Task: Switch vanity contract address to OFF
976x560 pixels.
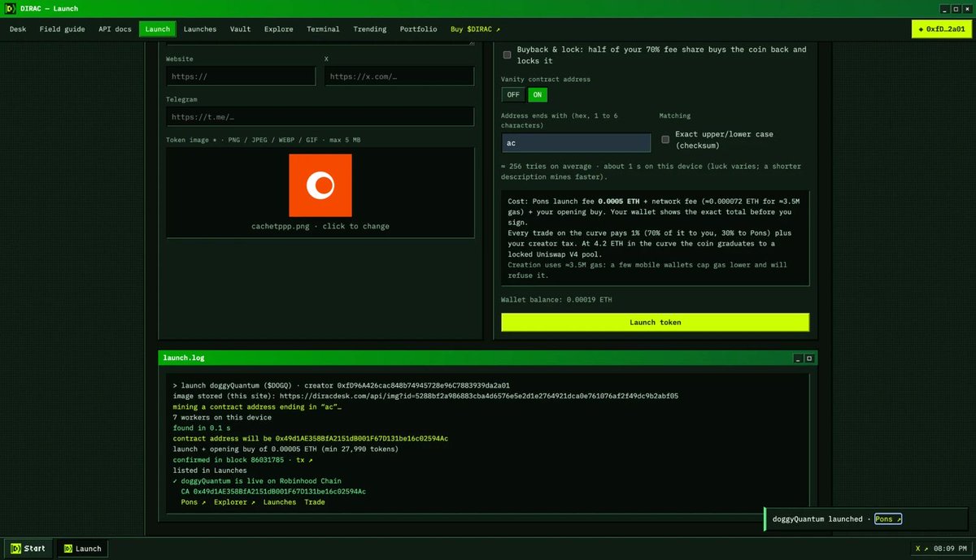Action: coord(513,94)
